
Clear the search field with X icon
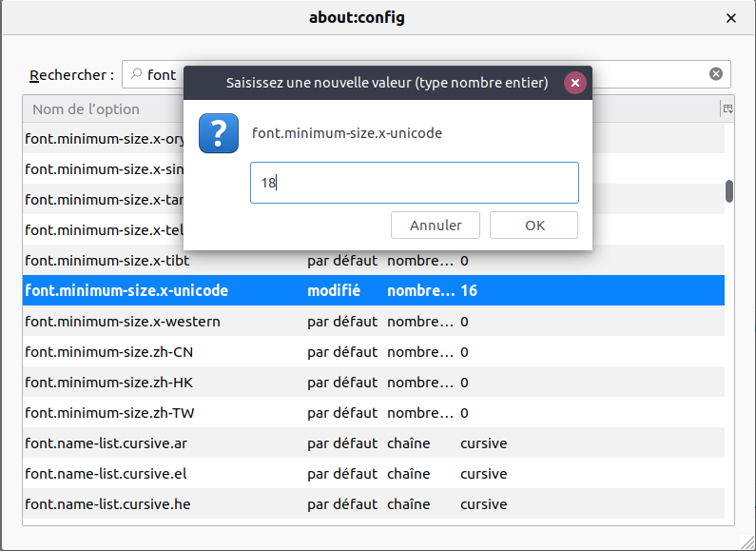[716, 74]
